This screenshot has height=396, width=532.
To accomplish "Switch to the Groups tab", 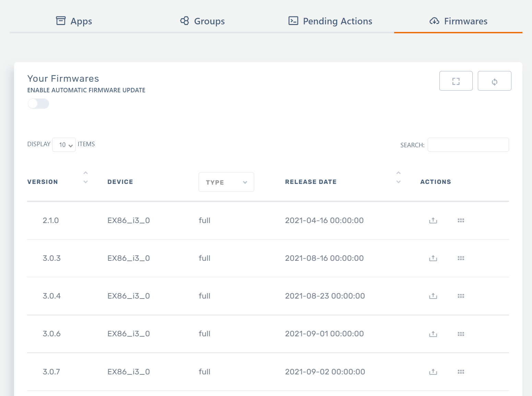I will (x=202, y=21).
